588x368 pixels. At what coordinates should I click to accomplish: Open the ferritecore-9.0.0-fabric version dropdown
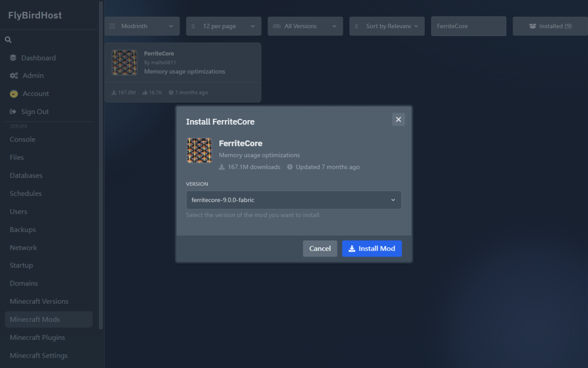click(294, 200)
